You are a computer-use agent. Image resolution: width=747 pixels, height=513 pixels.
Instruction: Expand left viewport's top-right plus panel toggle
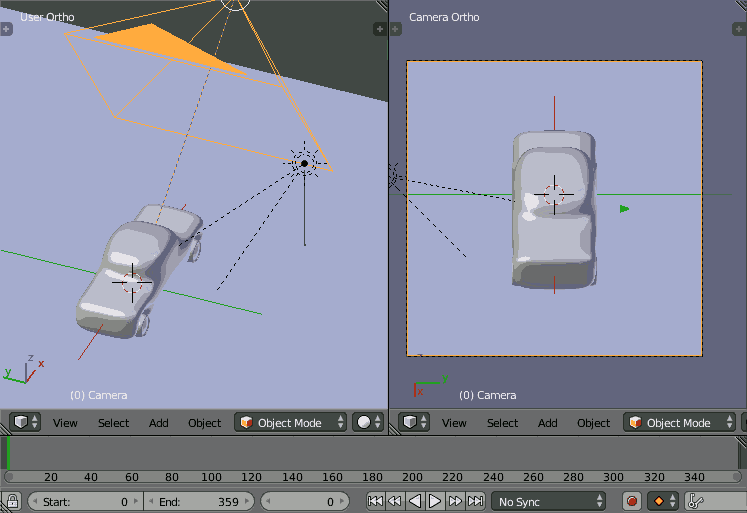click(x=380, y=29)
